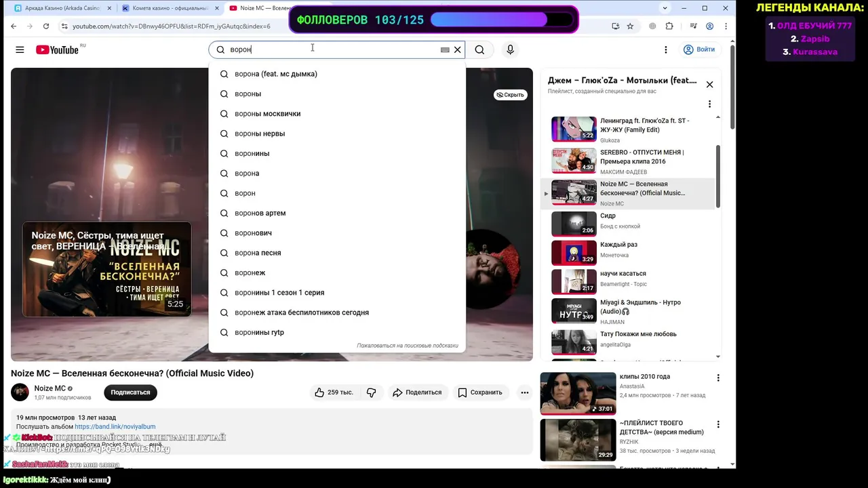This screenshot has width=868, height=488.
Task: Select 'ворона песня' suggestion
Action: point(337,253)
